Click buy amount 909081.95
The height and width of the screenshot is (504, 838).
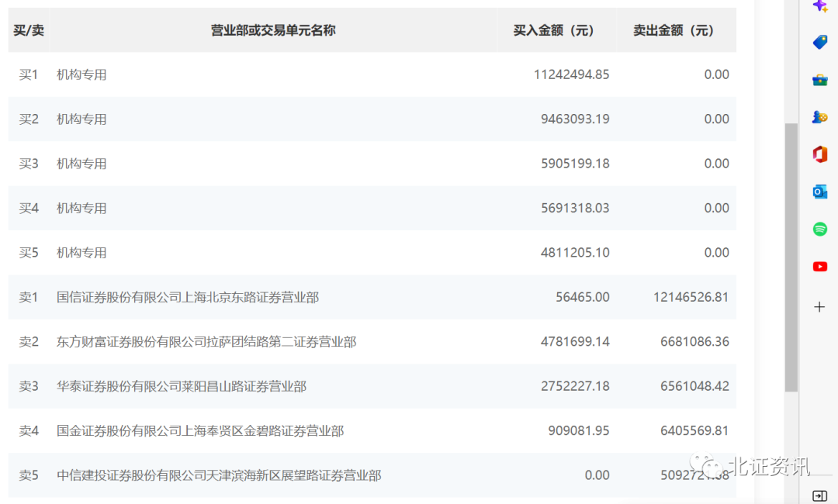pos(579,431)
